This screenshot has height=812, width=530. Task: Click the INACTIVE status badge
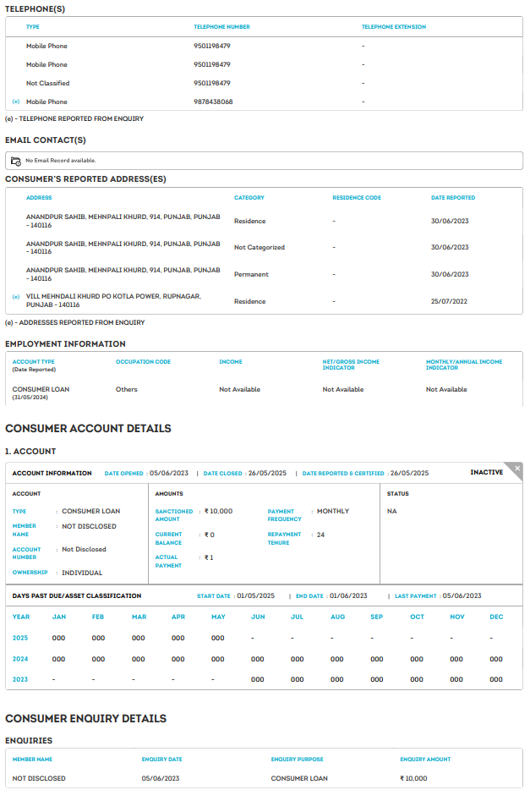click(487, 473)
